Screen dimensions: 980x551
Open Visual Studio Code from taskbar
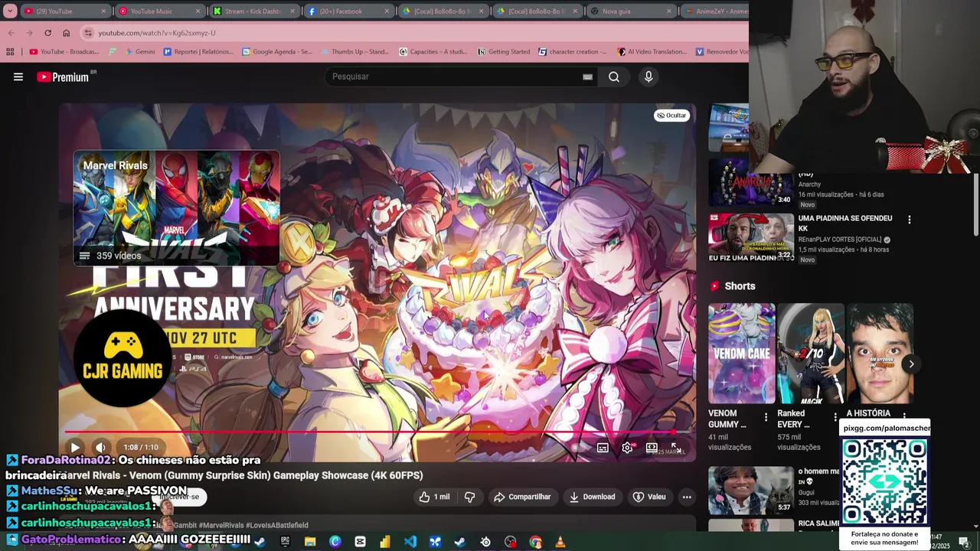tap(410, 542)
